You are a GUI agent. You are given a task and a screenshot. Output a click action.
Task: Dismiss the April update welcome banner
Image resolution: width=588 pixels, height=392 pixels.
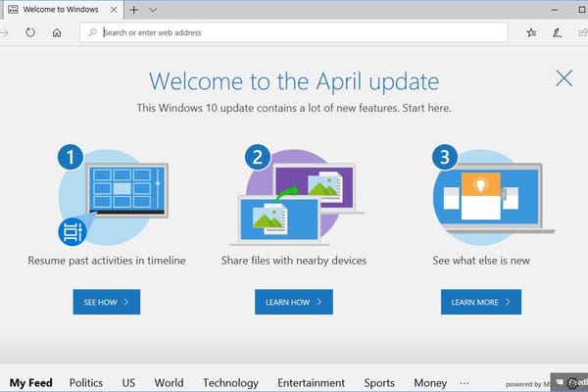click(563, 78)
